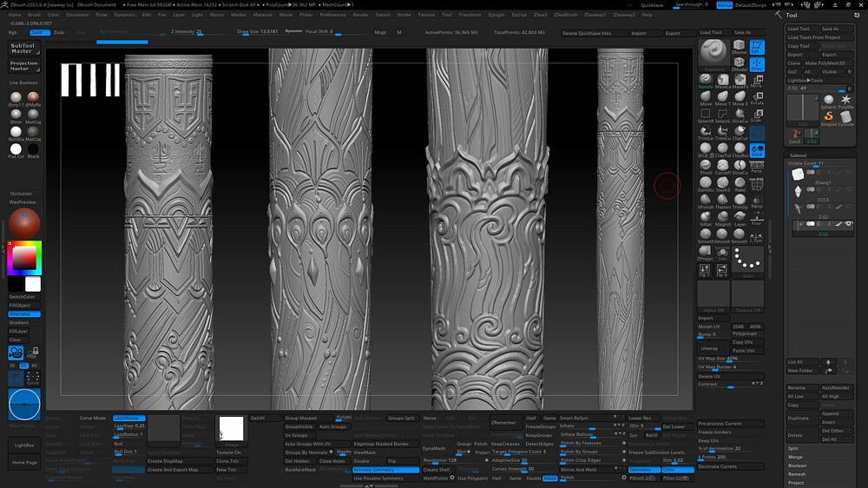Toggle the Floor grid button

point(757,218)
